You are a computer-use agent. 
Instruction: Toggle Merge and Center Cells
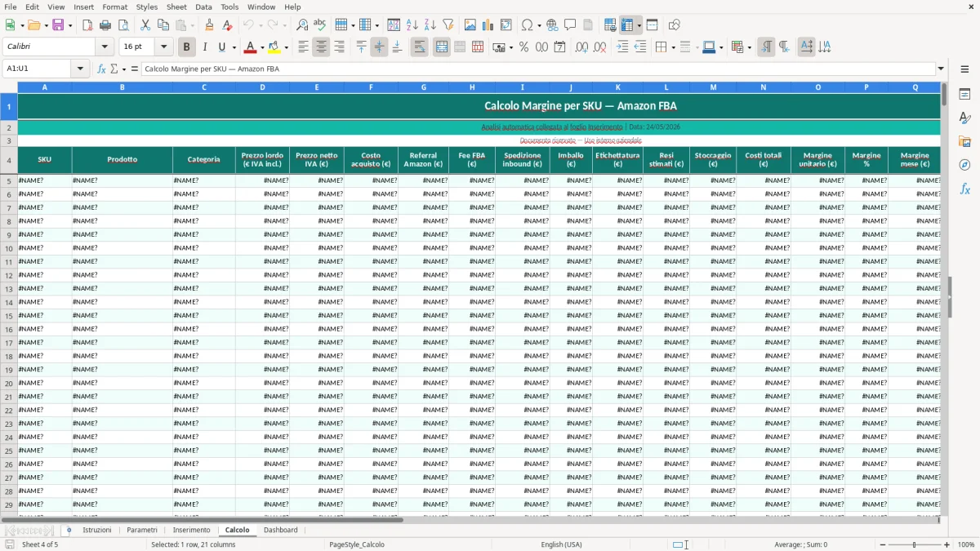[x=442, y=47]
